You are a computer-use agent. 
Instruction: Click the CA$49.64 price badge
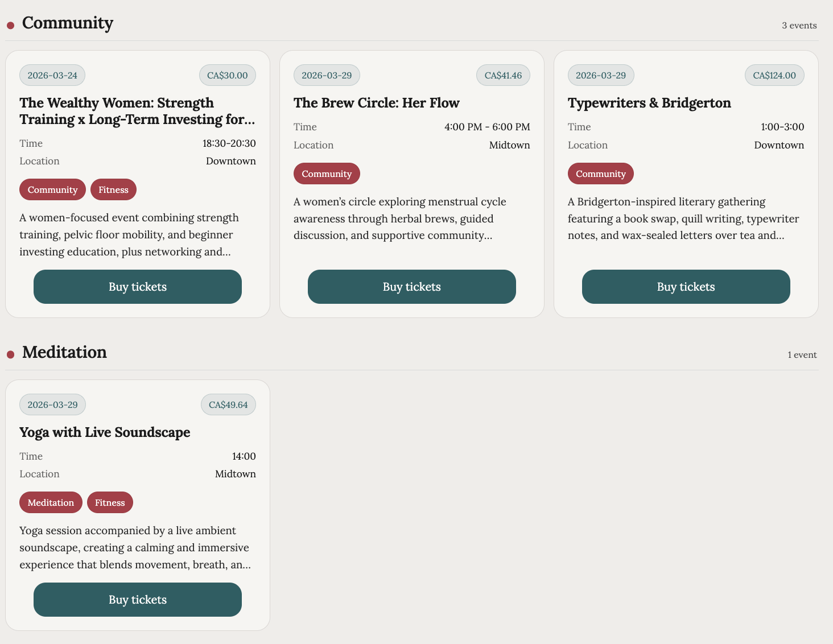[228, 404]
